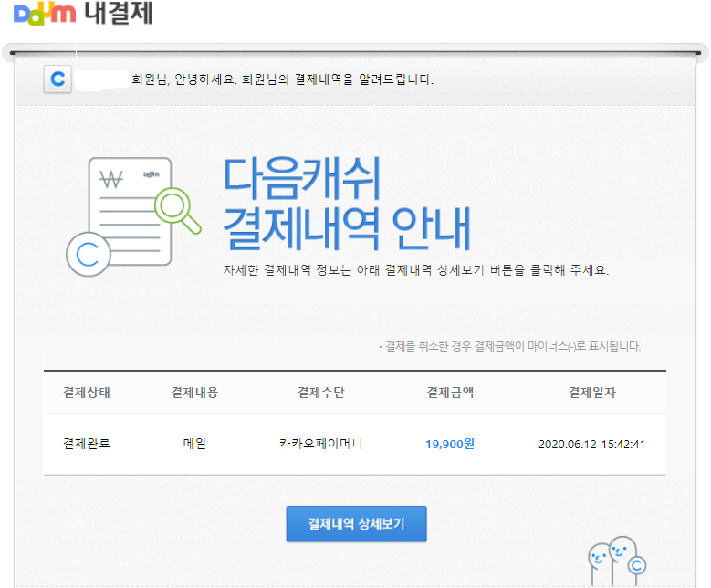The height and width of the screenshot is (588, 711).
Task: Click the 19,900원 amount
Action: (450, 444)
